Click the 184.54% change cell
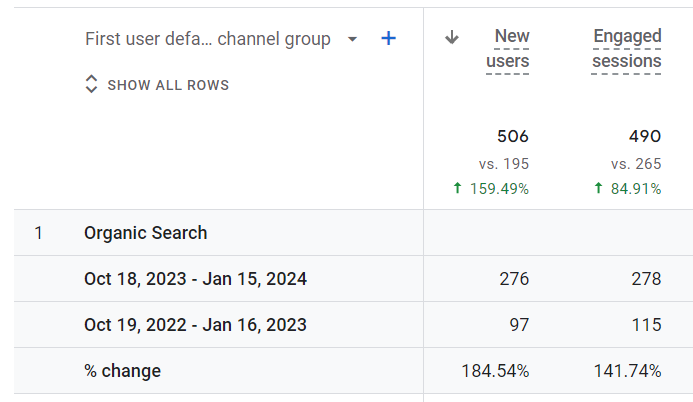The height and width of the screenshot is (402, 693). (x=495, y=371)
